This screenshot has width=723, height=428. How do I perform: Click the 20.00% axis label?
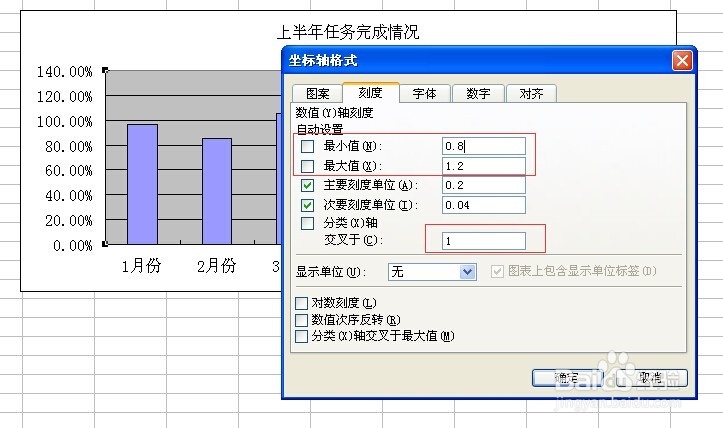[68, 220]
